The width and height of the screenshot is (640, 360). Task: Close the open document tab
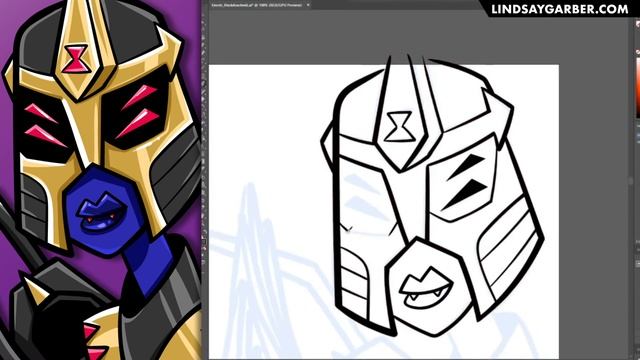pos(308,5)
